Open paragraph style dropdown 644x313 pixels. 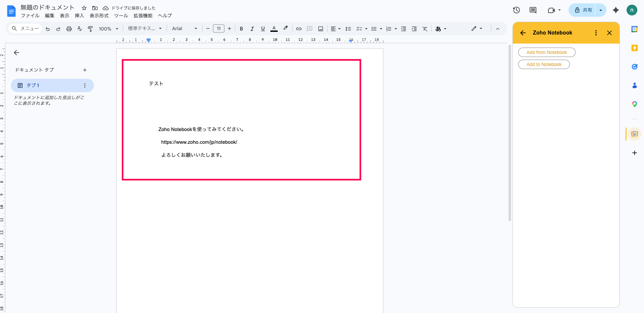[145, 29]
